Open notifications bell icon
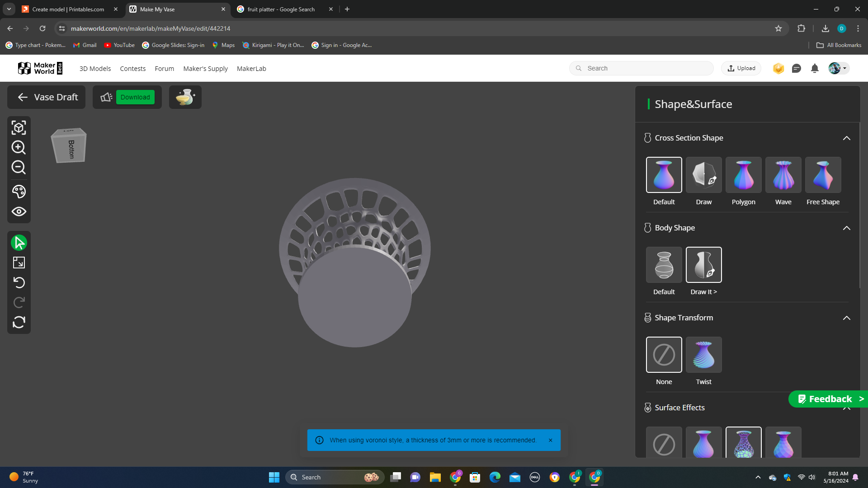The image size is (868, 488). click(814, 68)
